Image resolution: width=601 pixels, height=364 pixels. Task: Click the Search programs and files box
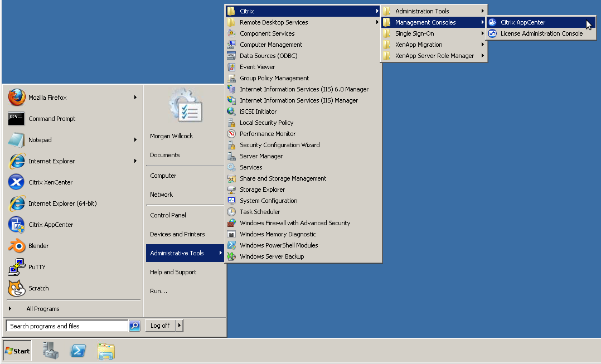pyautogui.click(x=67, y=326)
